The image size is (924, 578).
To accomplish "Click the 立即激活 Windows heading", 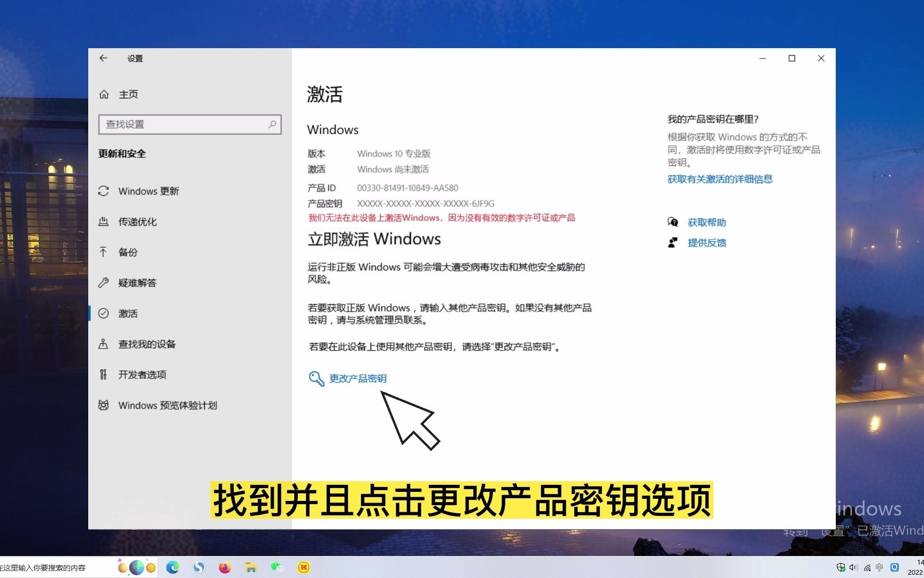I will [x=374, y=239].
